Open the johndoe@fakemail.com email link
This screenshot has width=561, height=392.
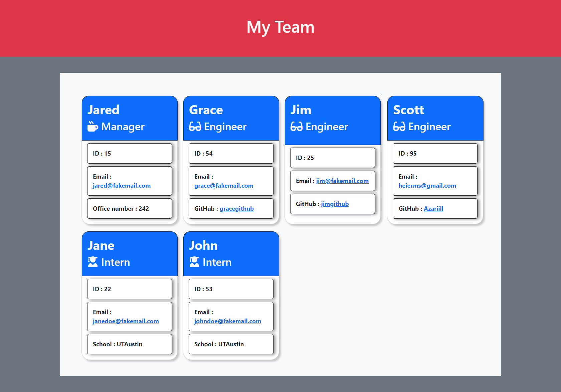(228, 321)
